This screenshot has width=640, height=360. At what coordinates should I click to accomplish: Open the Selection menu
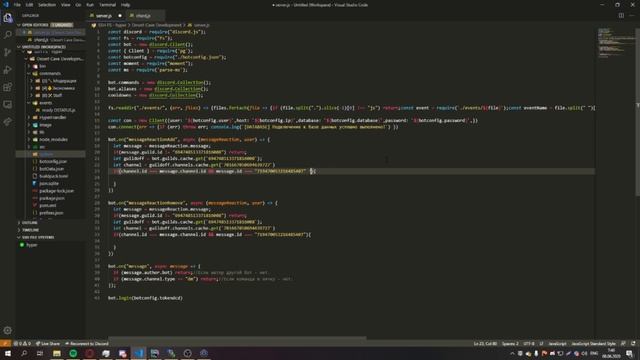pos(47,5)
